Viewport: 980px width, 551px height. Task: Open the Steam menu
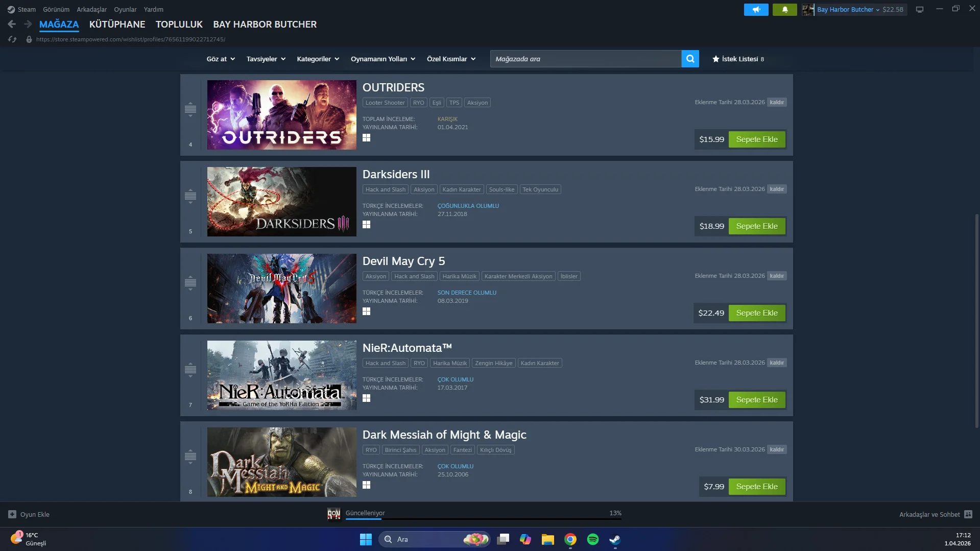(x=21, y=9)
